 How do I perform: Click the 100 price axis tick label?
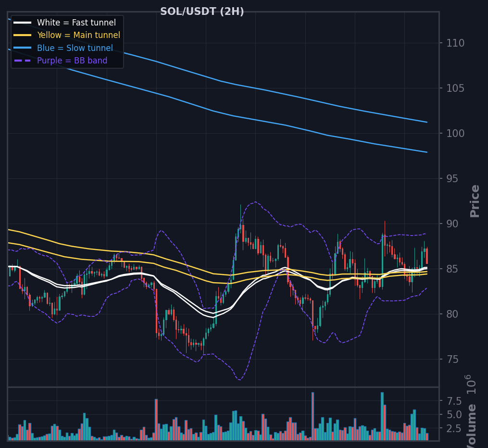point(455,134)
